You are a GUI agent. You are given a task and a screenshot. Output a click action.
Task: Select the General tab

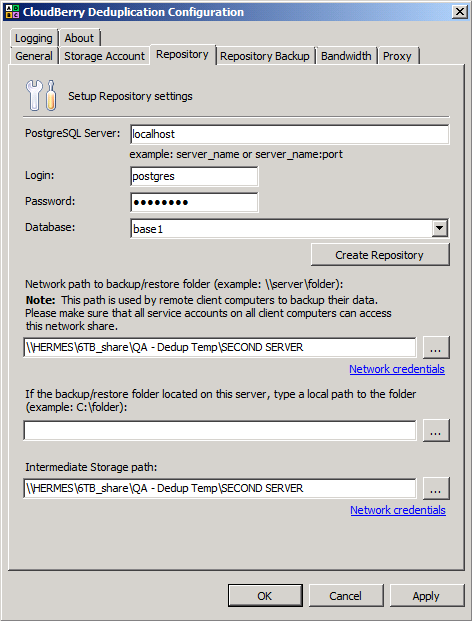coord(34,56)
